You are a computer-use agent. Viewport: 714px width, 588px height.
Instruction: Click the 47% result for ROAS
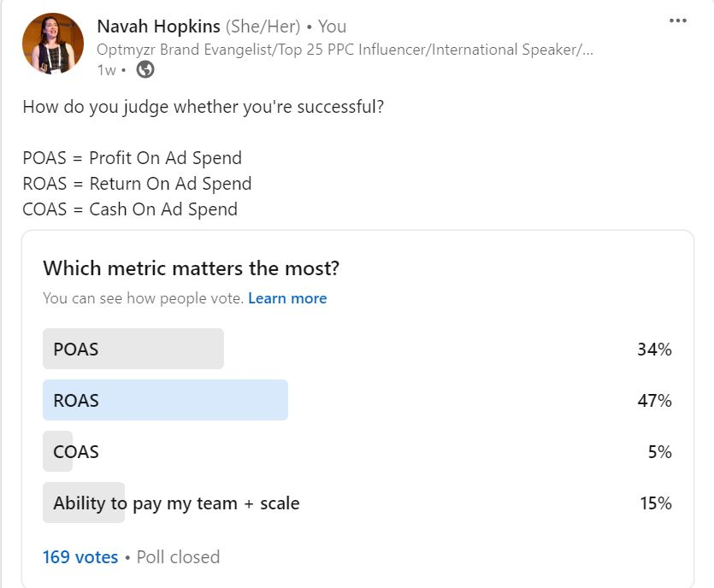(x=654, y=401)
